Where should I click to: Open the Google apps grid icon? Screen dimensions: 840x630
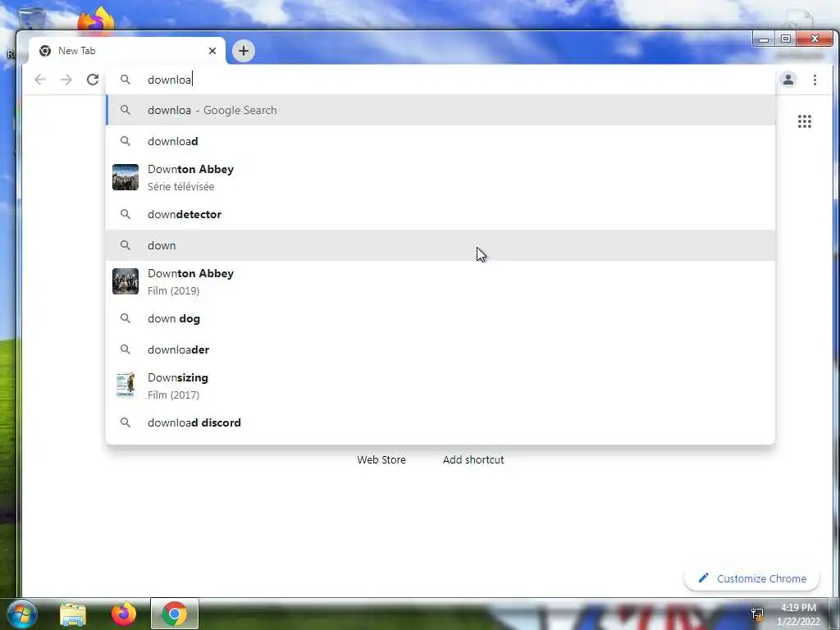(x=805, y=121)
